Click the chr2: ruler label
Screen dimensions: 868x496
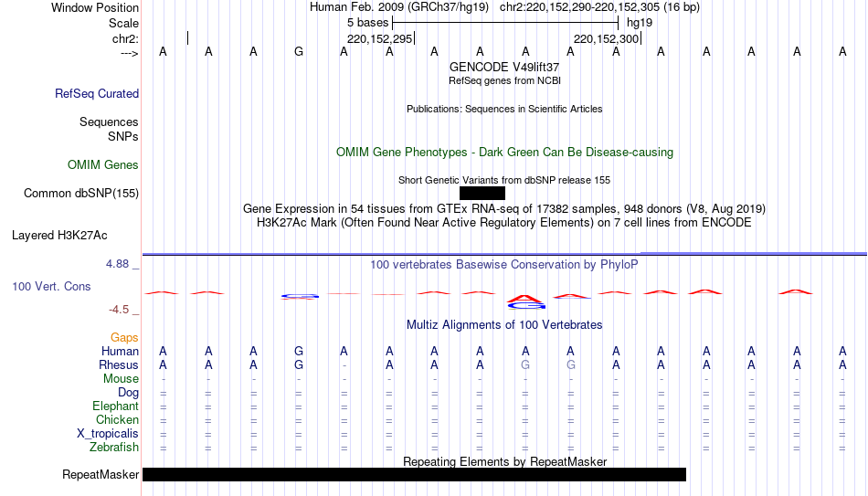tap(125, 38)
